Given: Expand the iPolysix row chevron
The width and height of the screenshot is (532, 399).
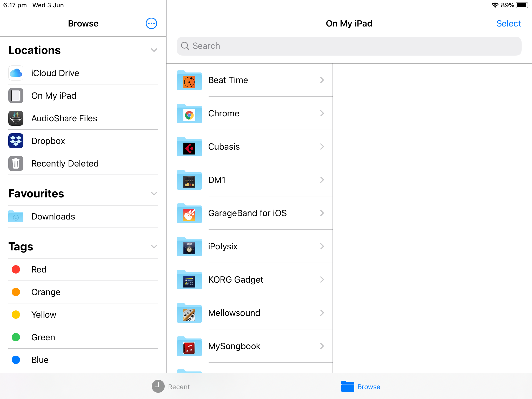Looking at the screenshot, I should tap(322, 246).
